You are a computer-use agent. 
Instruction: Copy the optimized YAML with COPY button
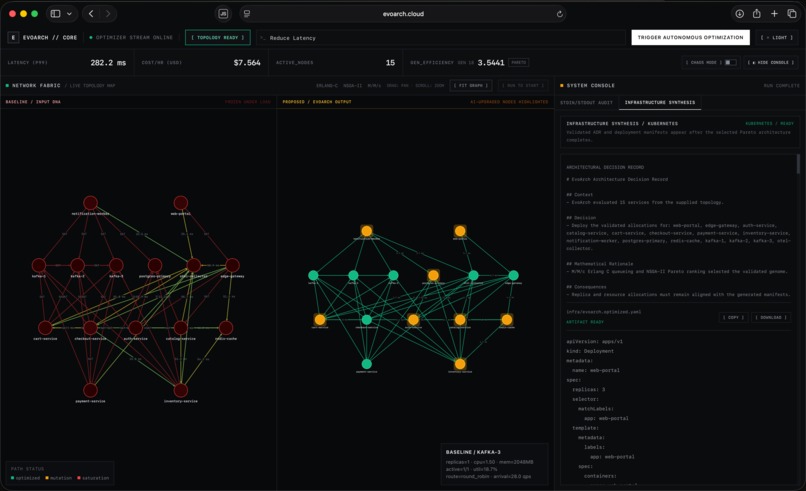click(x=734, y=317)
